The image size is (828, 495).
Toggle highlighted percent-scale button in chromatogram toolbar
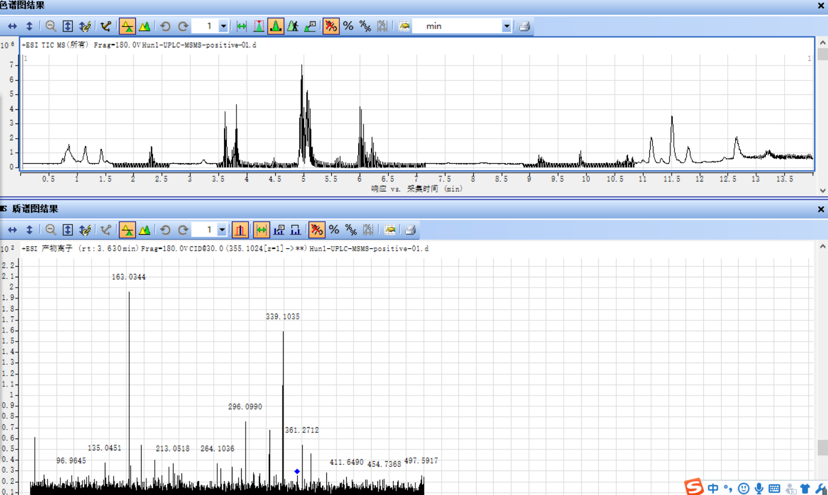pos(330,26)
